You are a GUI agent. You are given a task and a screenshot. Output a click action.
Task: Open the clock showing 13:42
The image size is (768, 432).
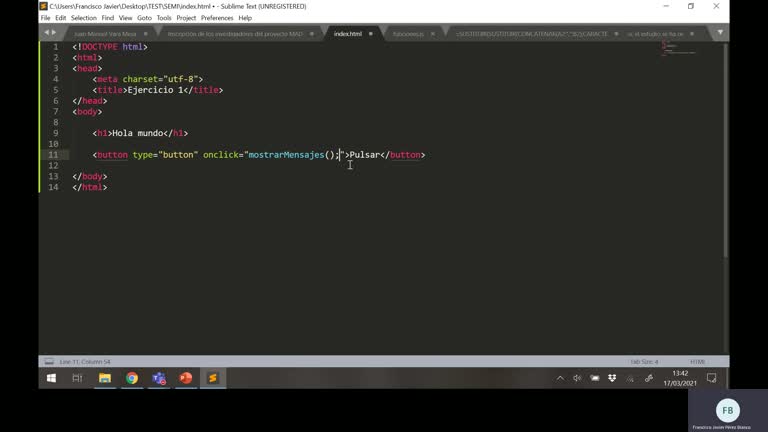click(680, 378)
